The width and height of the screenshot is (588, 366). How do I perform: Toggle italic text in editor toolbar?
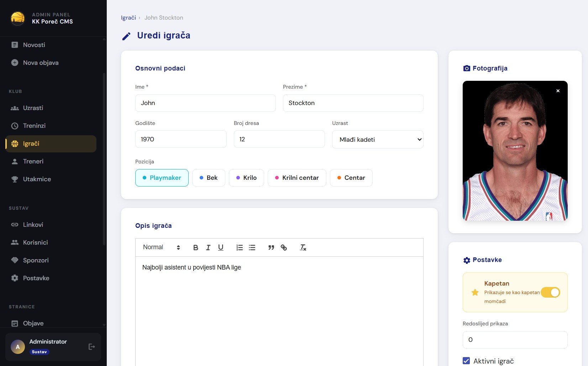tap(208, 247)
